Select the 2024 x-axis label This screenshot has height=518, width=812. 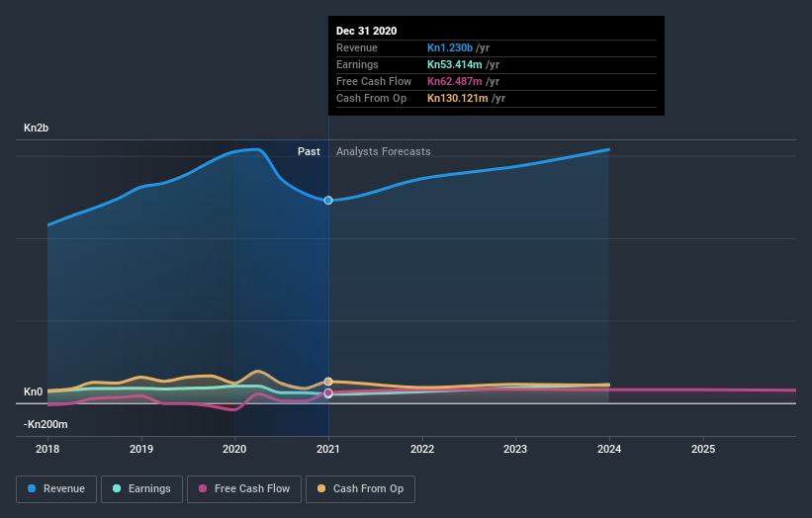[609, 449]
